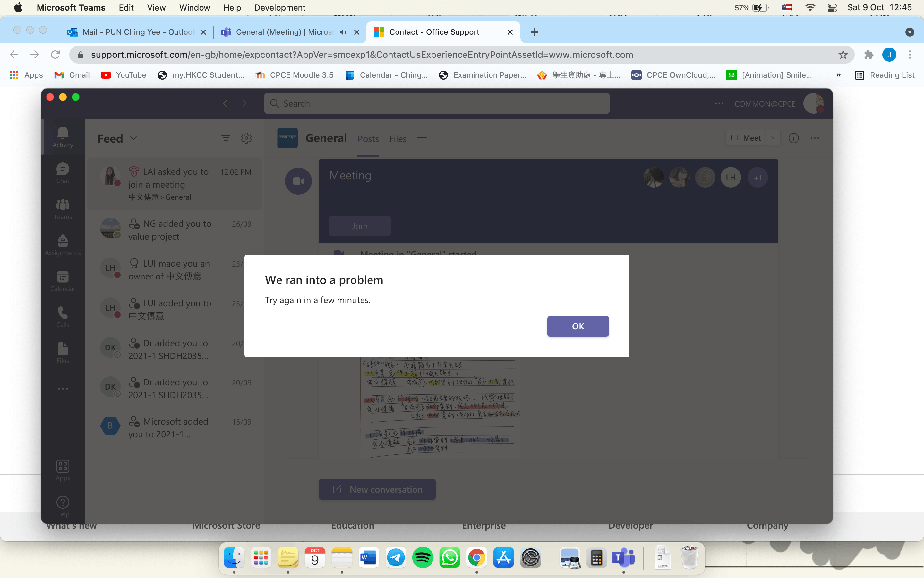Go back in Teams navigation history
The width and height of the screenshot is (924, 578).
[x=226, y=104]
